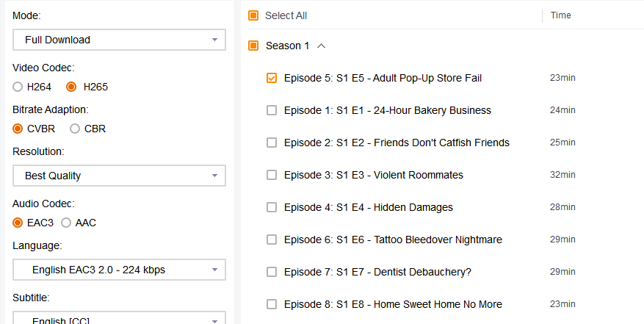The image size is (644, 324).
Task: Expand the Language selection dropdown
Action: (119, 270)
